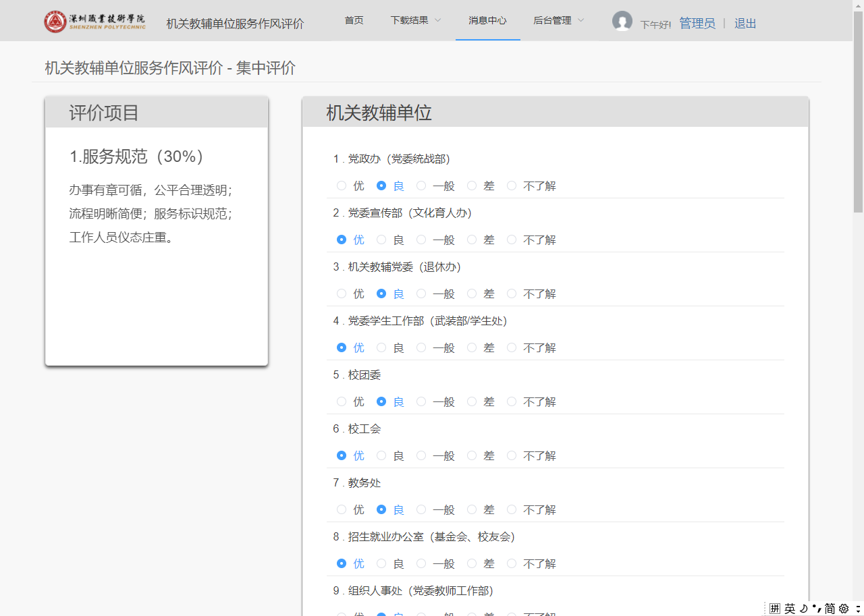Select 差 for 机关教辅党委(退休办)
864x616 pixels.
click(x=472, y=293)
